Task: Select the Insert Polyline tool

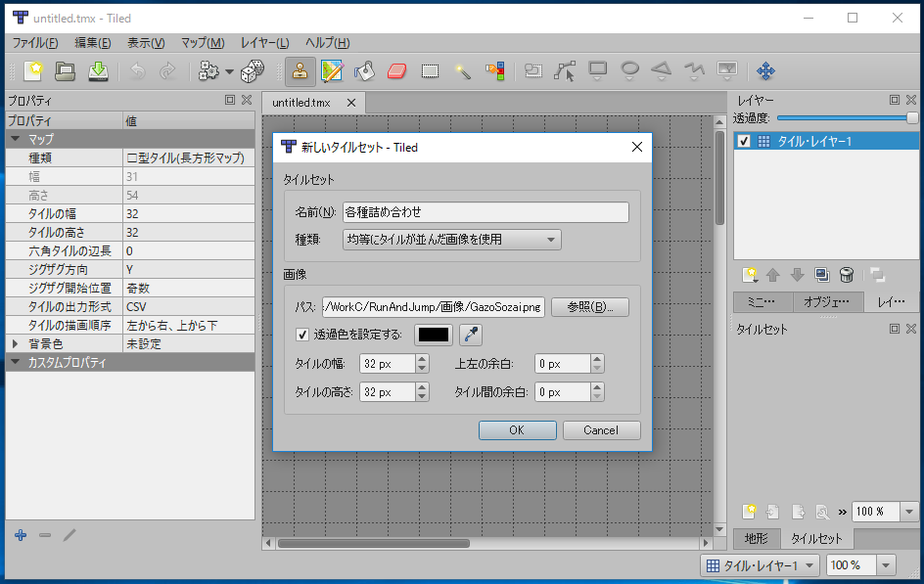Action: (x=694, y=71)
